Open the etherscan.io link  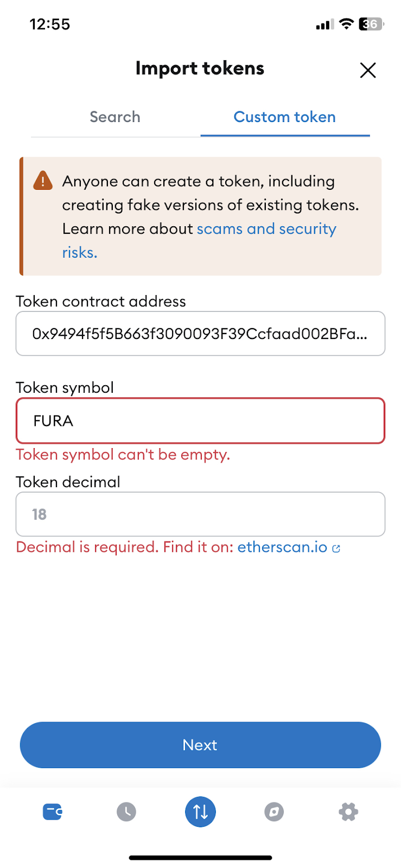282,547
